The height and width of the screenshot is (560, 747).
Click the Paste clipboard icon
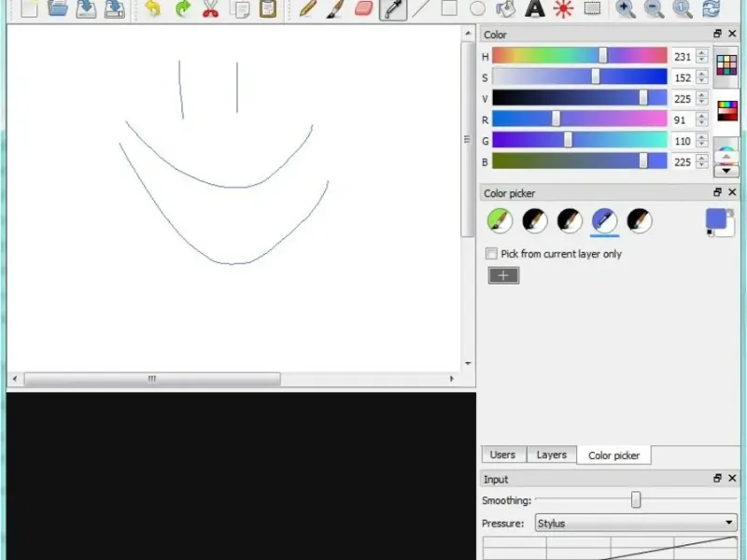pos(268,8)
